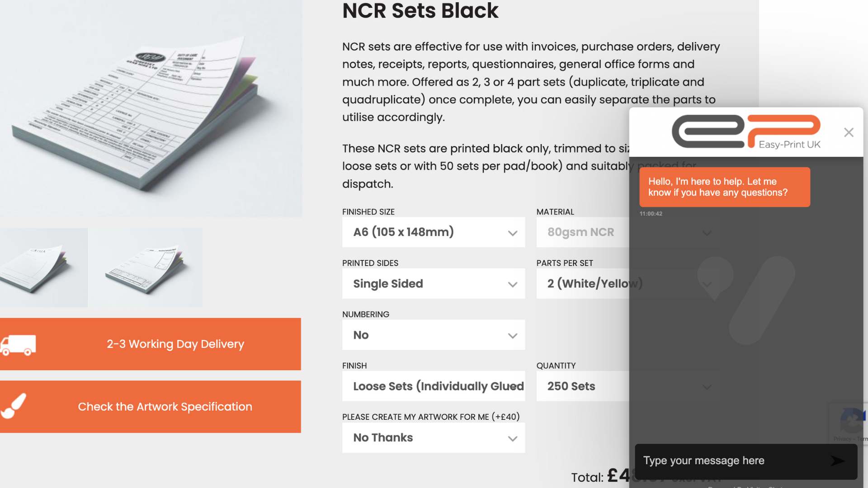Open the Finished Size dropdown
The image size is (868, 488).
[433, 232]
